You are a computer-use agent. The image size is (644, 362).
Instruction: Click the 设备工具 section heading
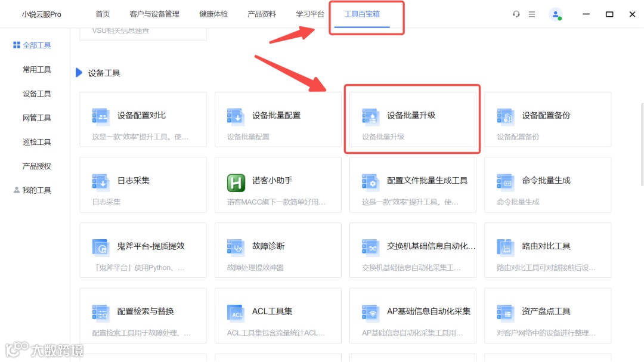pos(104,73)
